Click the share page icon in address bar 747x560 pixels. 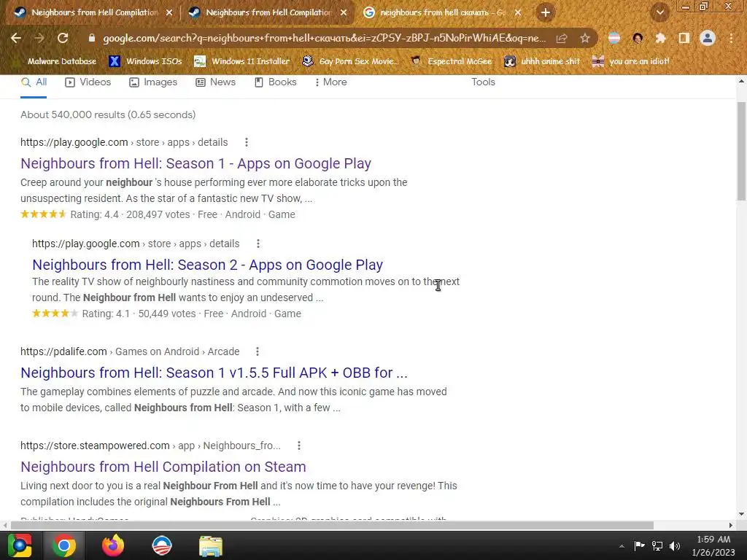(x=562, y=38)
